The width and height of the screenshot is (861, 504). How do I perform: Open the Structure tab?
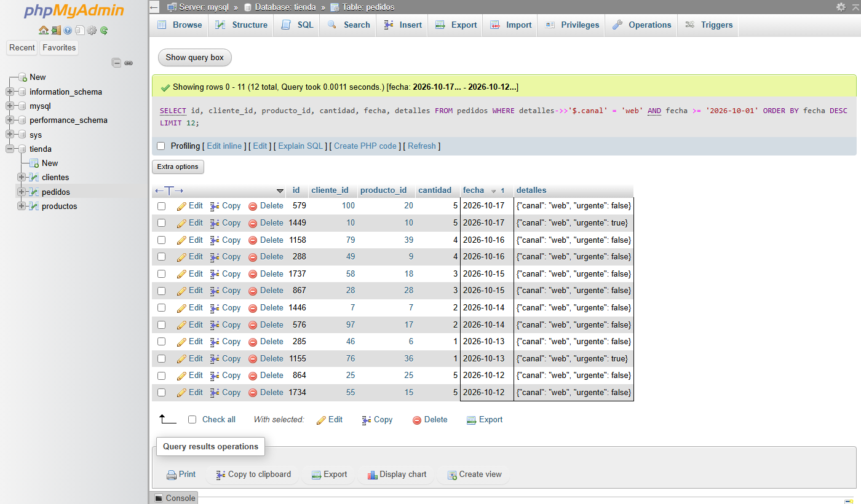pyautogui.click(x=242, y=25)
